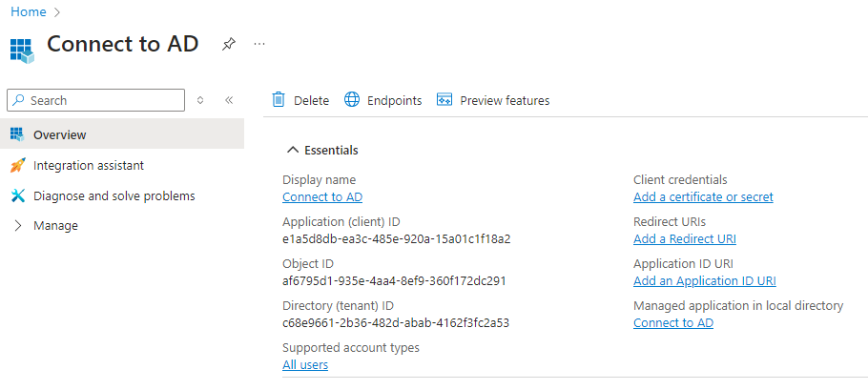
Task: Click the Diagnose and solve problems wrench icon
Action: point(18,195)
